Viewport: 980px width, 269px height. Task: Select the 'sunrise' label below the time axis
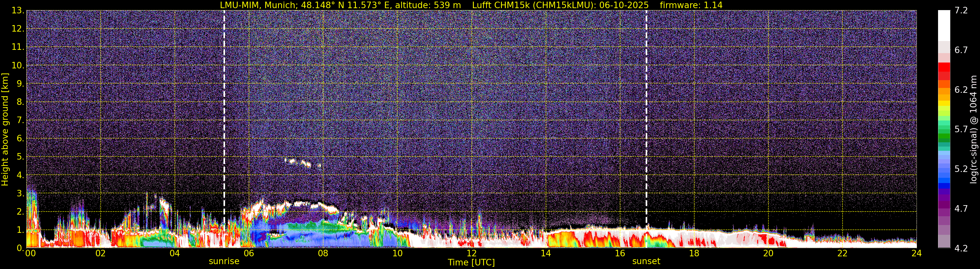[224, 262]
